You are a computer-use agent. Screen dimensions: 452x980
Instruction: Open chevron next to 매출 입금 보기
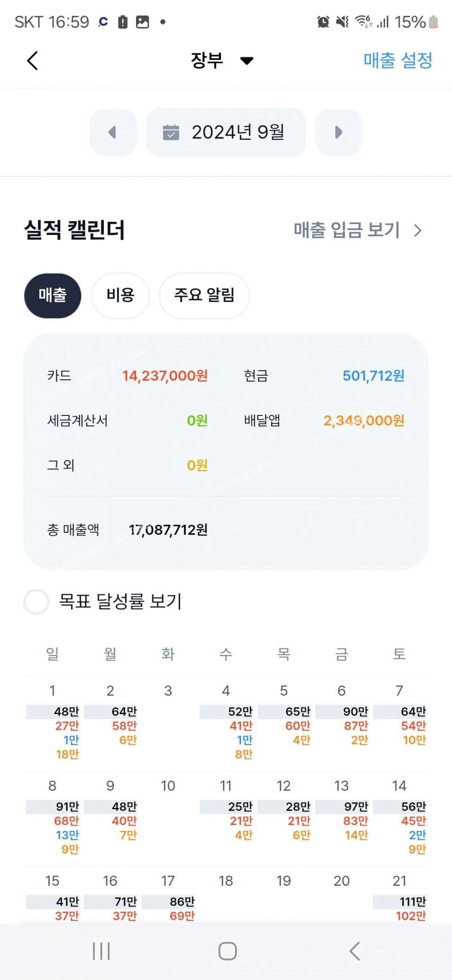(418, 230)
